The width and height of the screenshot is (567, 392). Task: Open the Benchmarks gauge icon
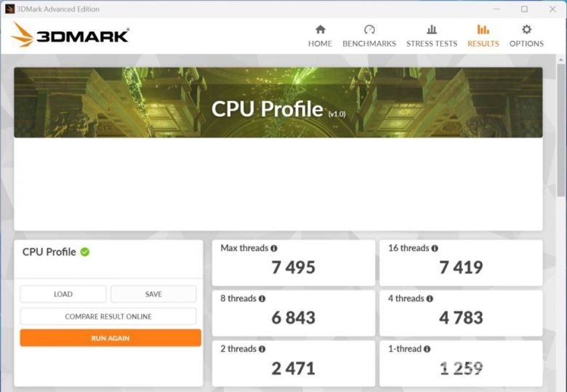369,30
